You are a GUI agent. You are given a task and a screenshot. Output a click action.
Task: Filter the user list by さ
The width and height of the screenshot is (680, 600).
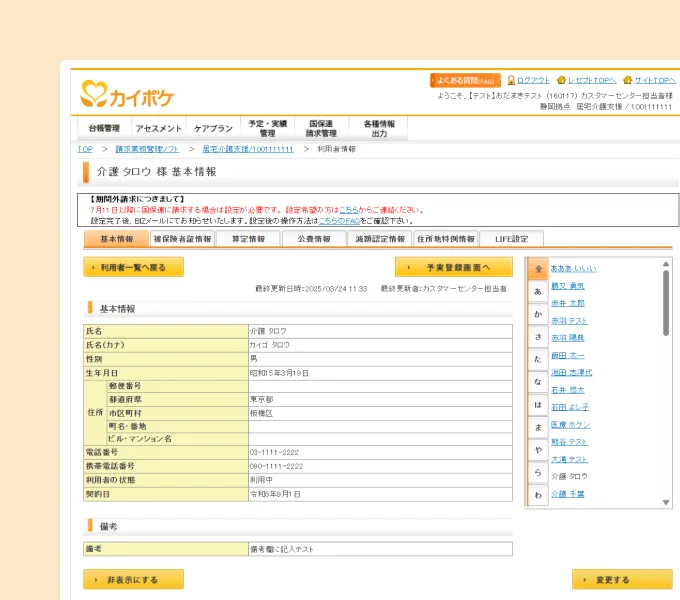[538, 336]
